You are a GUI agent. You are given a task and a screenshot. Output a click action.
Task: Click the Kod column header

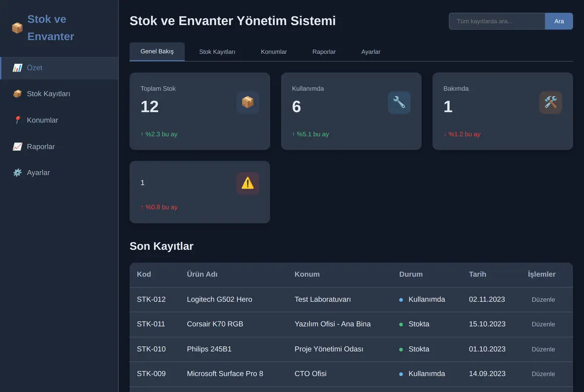pos(144,274)
